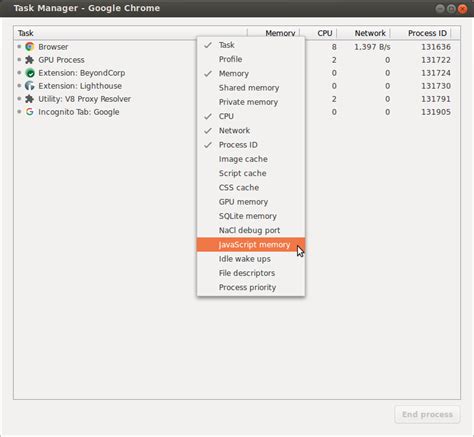This screenshot has height=437, width=474.
Task: Select the Incognito Tab: Google row
Action: [237, 112]
